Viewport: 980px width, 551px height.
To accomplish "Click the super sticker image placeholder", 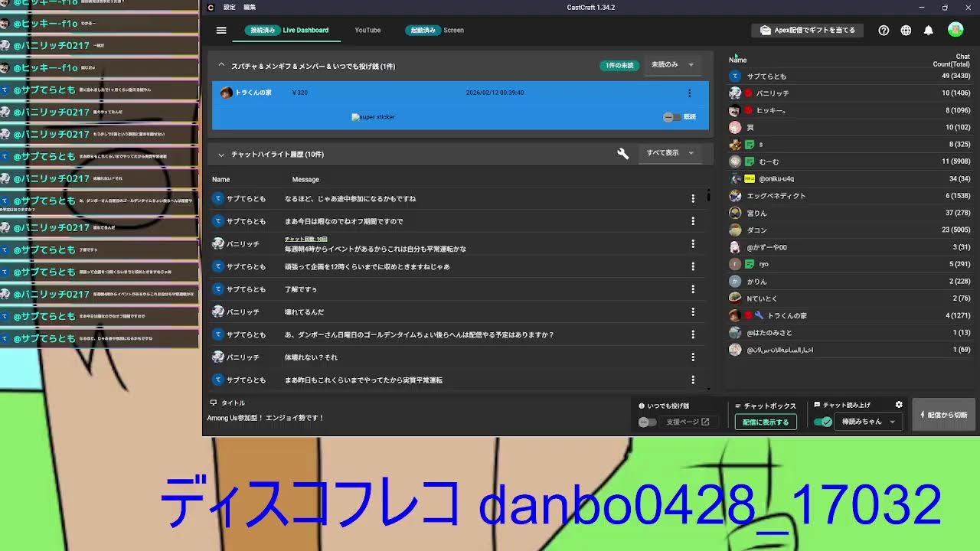I will 373,117.
